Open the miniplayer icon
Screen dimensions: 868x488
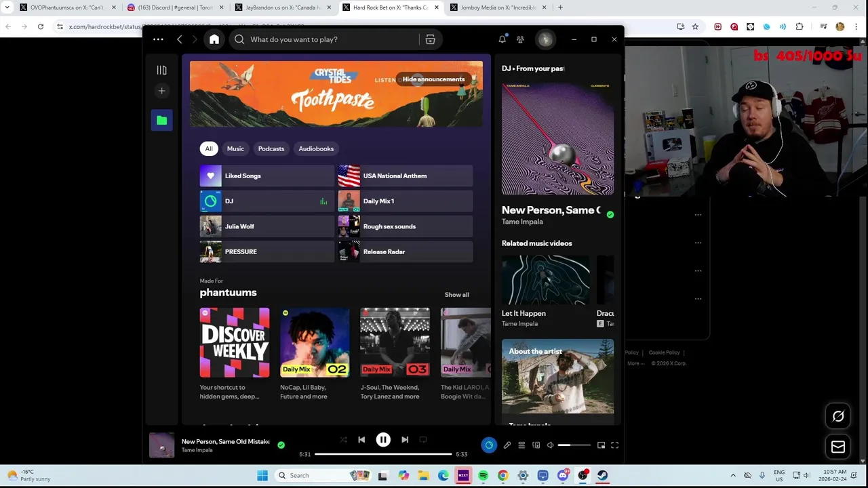[601, 445]
